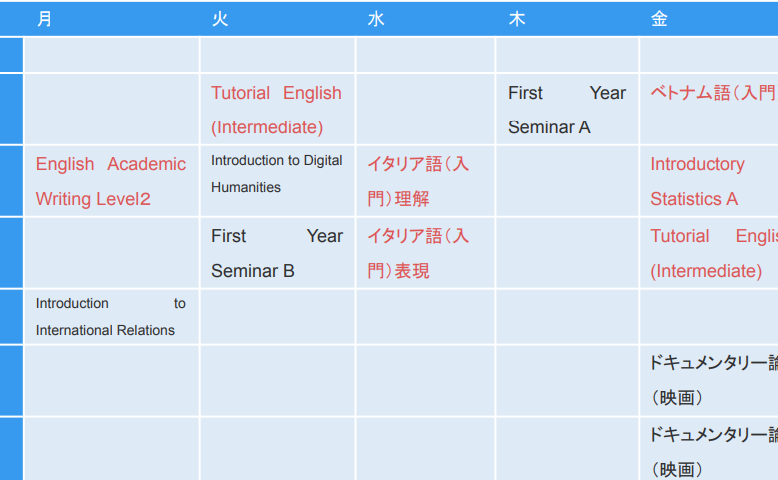The image size is (778, 480).
Task: Open English Academic Writing Level2 link
Action: (110, 181)
